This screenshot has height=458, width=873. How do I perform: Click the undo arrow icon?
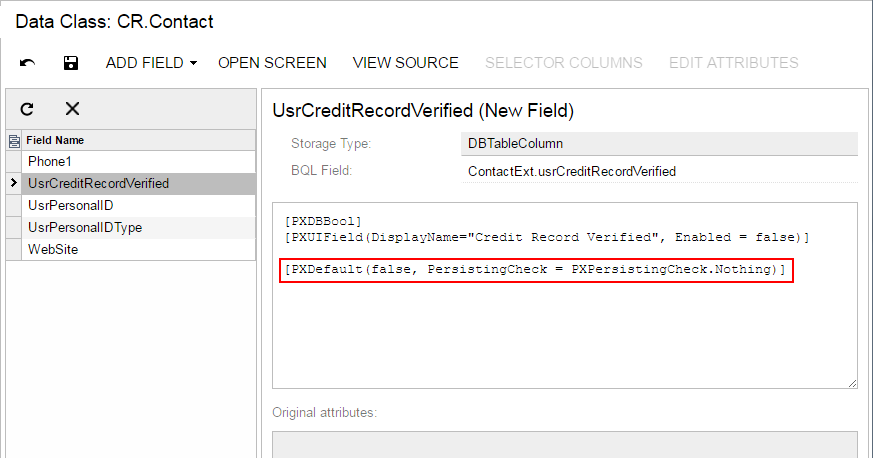pyautogui.click(x=28, y=63)
